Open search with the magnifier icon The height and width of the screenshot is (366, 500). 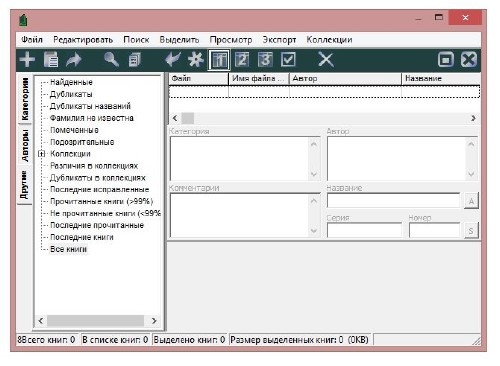pyautogui.click(x=111, y=60)
